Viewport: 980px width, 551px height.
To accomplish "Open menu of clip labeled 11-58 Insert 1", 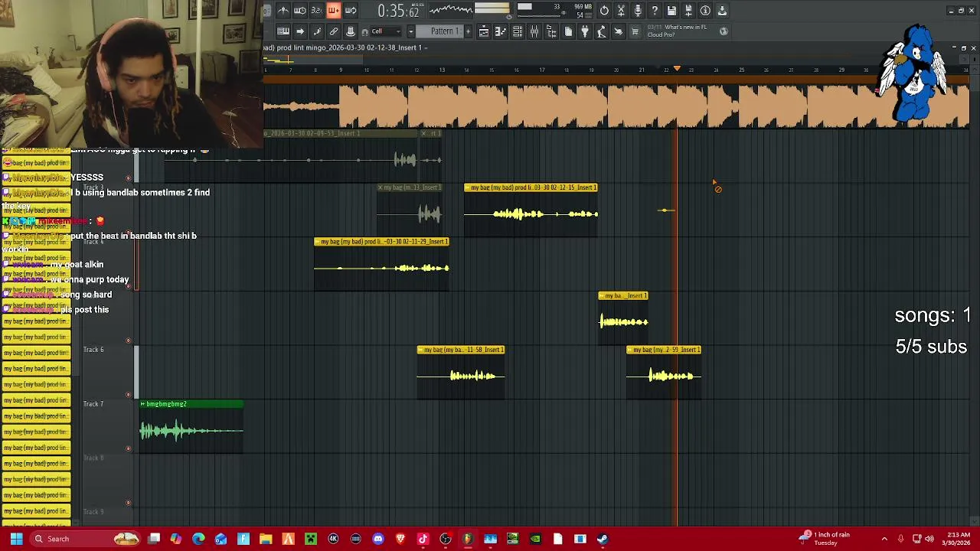I will click(x=421, y=350).
